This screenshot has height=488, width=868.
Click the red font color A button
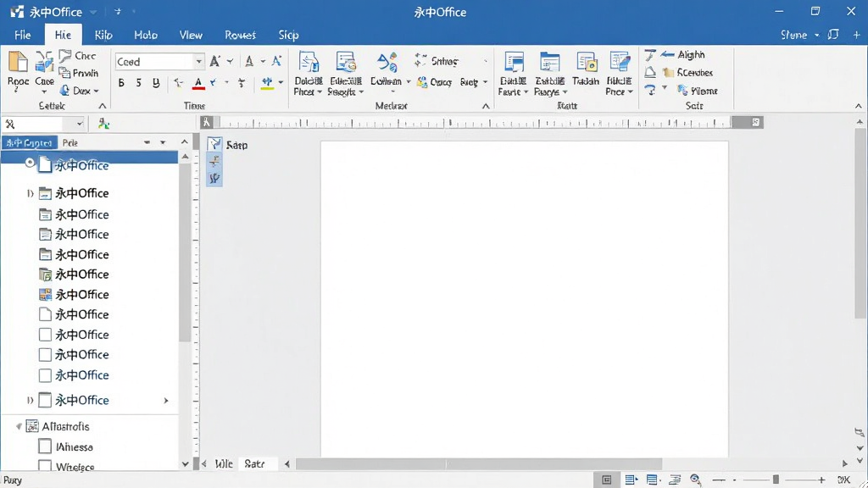click(x=198, y=83)
